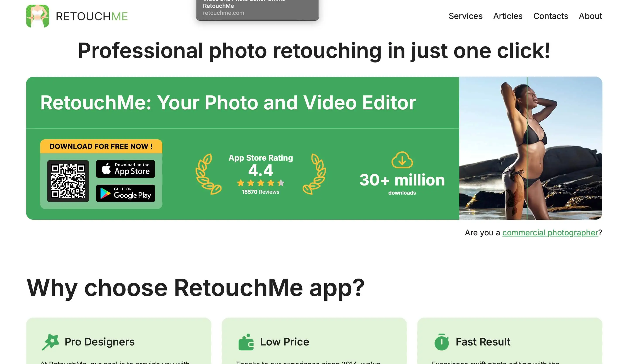Click the App Store rating stars
The image size is (622, 364).
(x=261, y=183)
